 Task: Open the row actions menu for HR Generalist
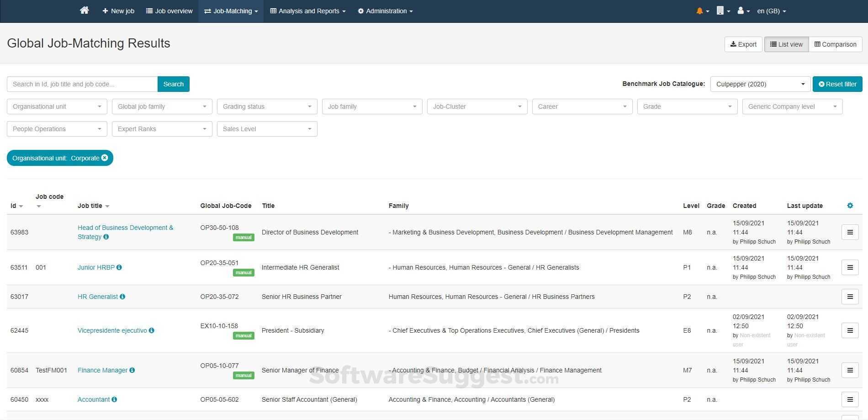coord(850,296)
